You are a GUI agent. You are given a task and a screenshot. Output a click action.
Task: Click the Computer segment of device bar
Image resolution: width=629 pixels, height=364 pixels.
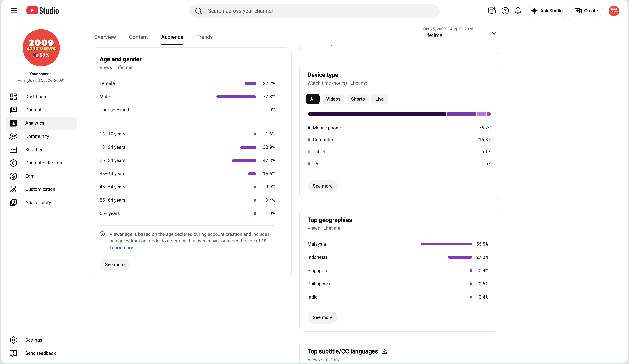click(461, 114)
